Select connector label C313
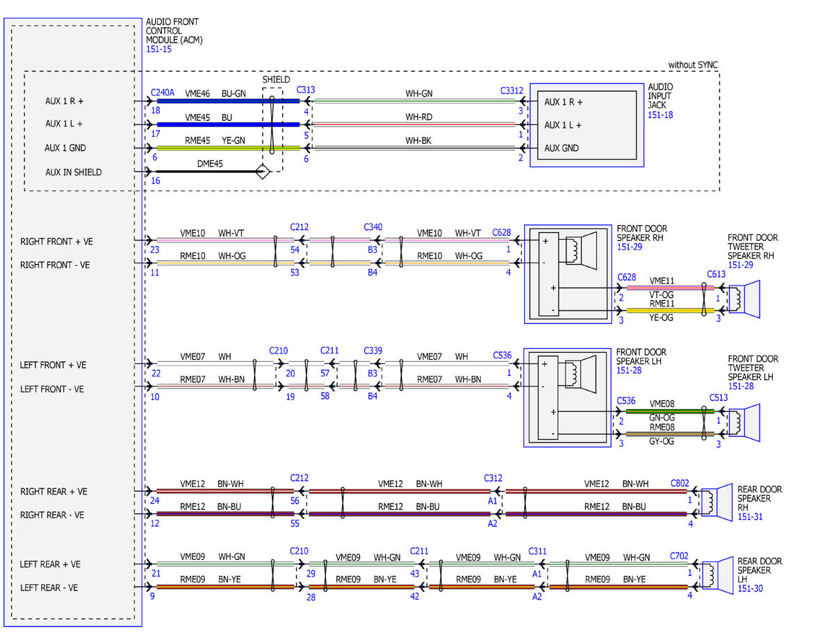Viewport: 834px width, 644px height. click(x=306, y=90)
